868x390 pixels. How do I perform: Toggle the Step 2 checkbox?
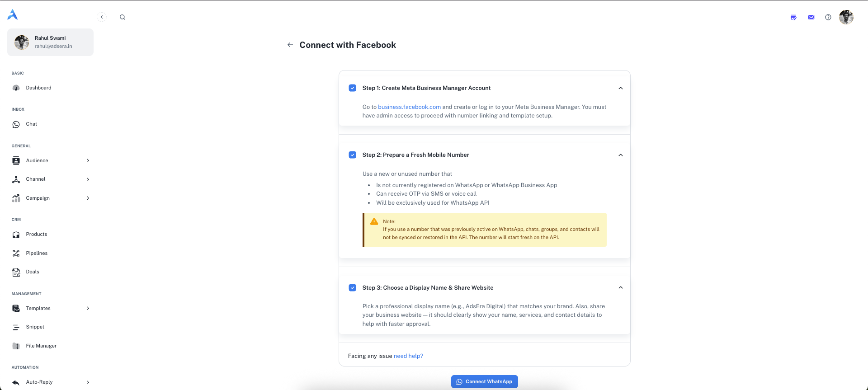(353, 155)
